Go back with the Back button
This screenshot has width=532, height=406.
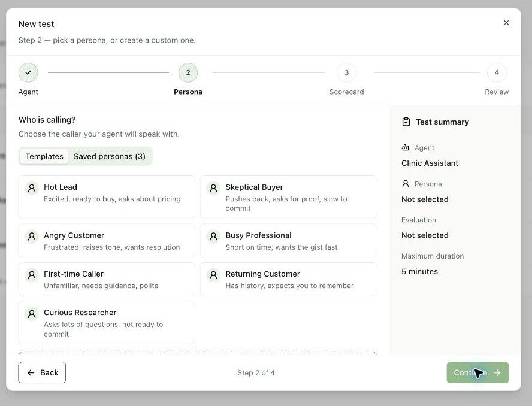point(42,372)
